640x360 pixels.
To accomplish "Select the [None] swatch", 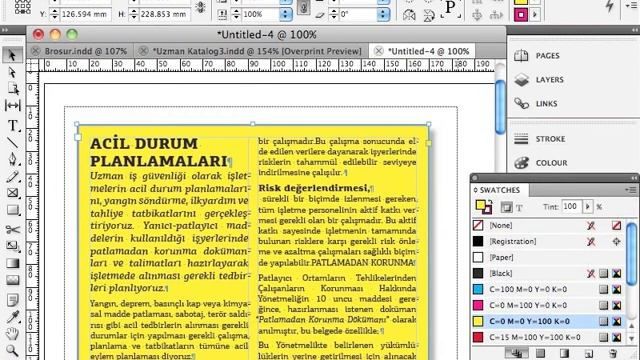I will (549, 225).
